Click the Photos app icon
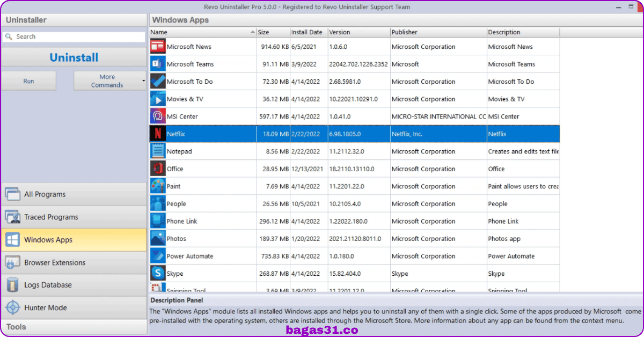This screenshot has height=337, width=644. point(158,238)
